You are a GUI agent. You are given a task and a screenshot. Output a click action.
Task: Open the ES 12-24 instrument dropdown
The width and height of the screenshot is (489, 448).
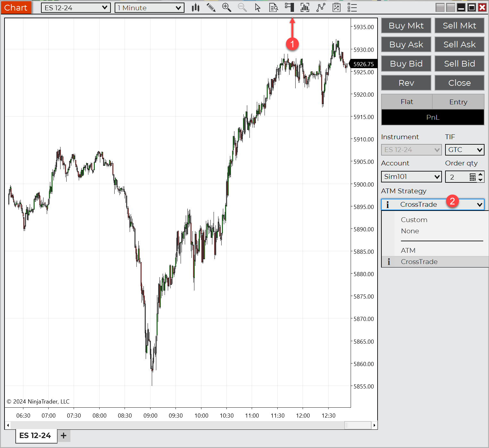[x=76, y=8]
